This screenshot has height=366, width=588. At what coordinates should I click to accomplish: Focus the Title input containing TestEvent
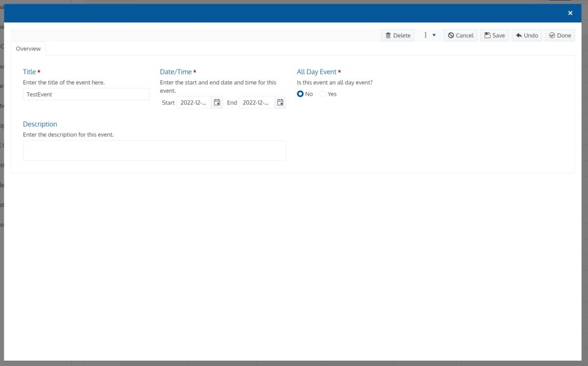pos(86,95)
